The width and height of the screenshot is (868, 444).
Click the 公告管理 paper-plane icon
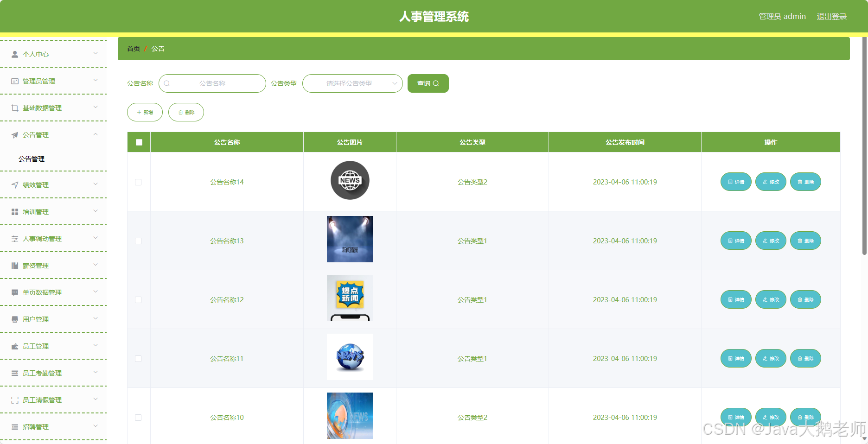tap(13, 135)
